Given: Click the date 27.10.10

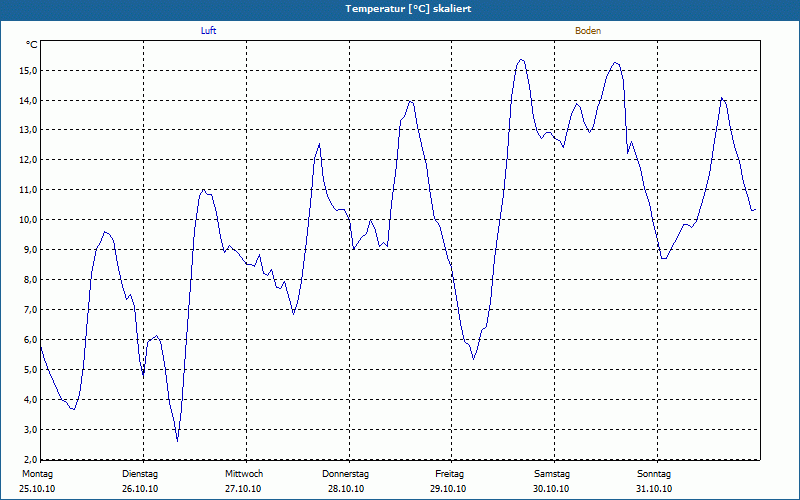Looking at the screenshot, I should click(243, 489).
